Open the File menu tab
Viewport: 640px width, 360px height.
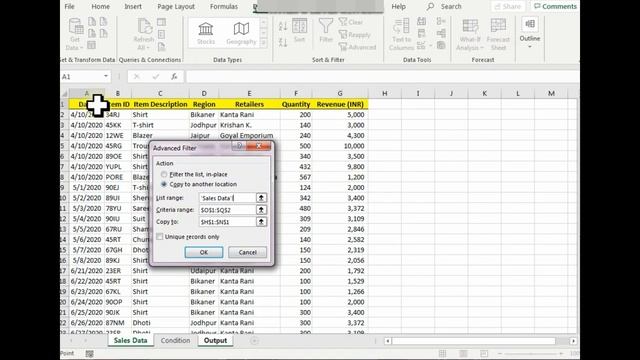(x=70, y=7)
